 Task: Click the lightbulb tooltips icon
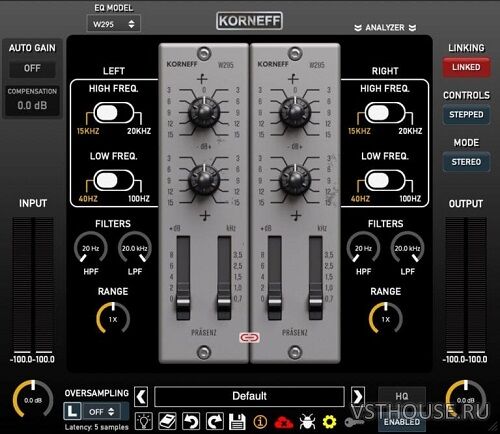(x=144, y=421)
